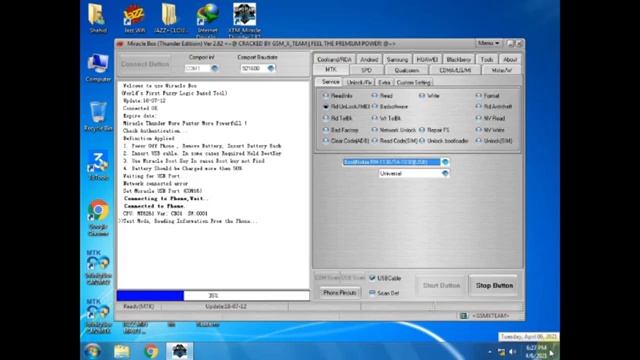Image resolution: width=640 pixels, height=360 pixels.
Task: Open the Shahid folder on desktop
Action: tap(98, 18)
